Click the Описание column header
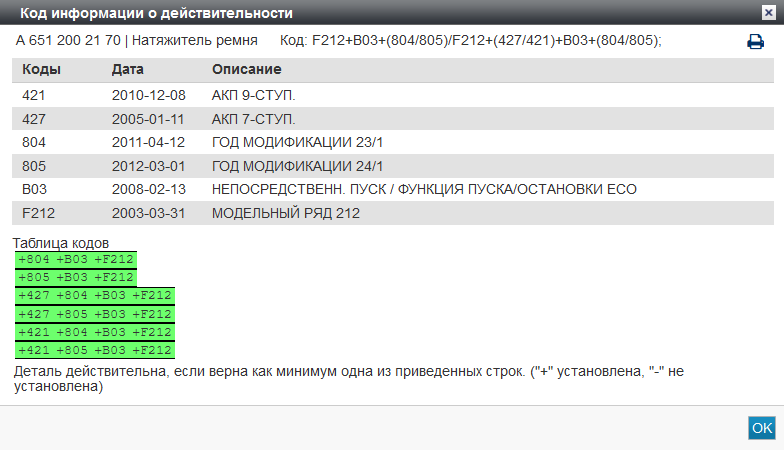This screenshot has width=784, height=450. click(246, 70)
